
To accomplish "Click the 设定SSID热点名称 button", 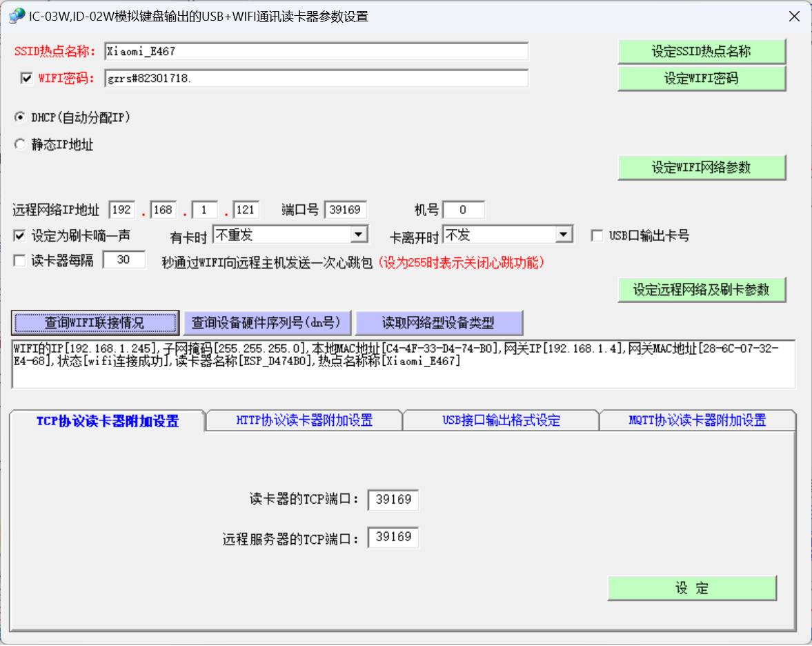I will (701, 52).
